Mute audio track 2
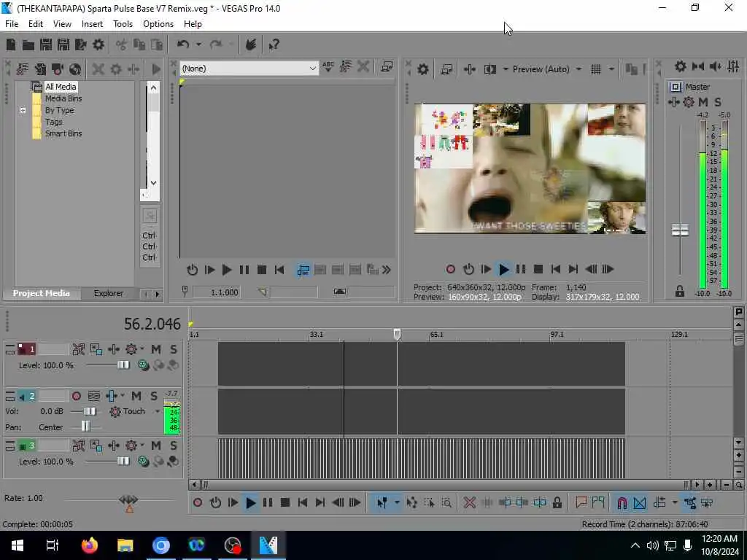The height and width of the screenshot is (560, 747). (136, 396)
